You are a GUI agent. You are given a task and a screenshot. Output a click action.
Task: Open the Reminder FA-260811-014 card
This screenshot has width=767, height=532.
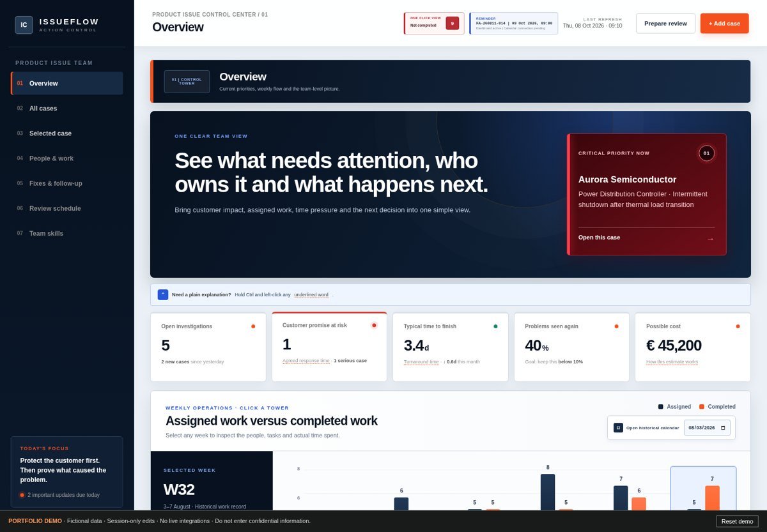pyautogui.click(x=513, y=23)
